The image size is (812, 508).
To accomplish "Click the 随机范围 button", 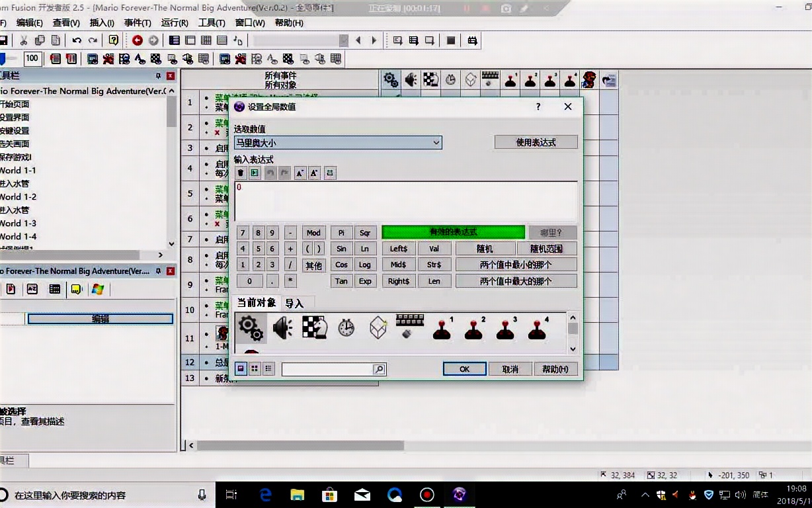I will coord(547,249).
